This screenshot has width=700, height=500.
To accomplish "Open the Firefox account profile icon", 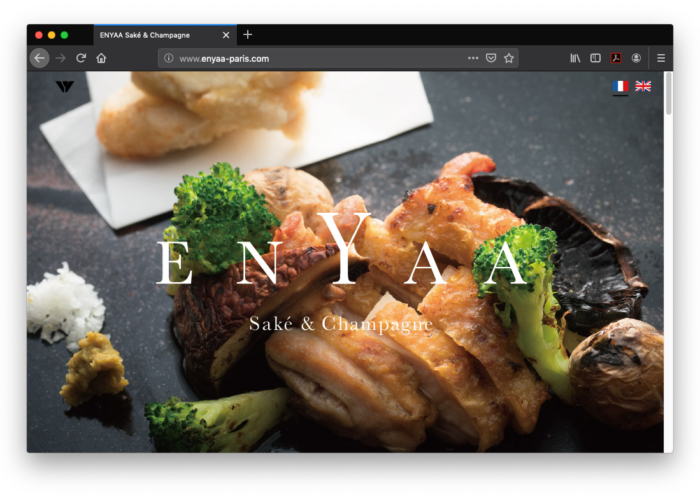I will (636, 58).
